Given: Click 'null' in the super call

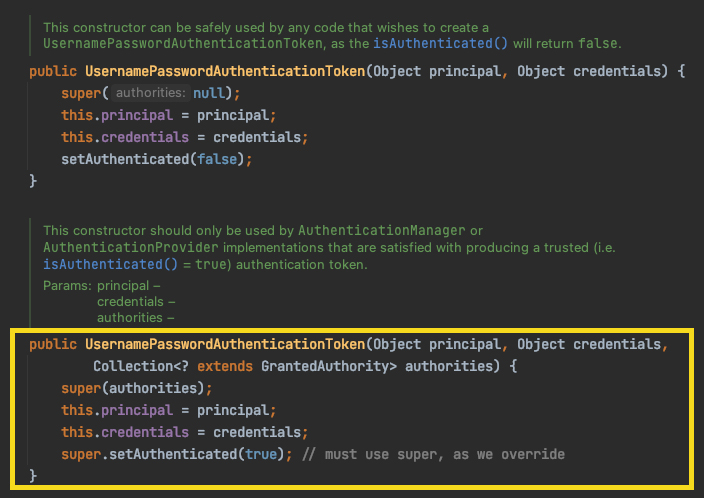Looking at the screenshot, I should click(209, 93).
